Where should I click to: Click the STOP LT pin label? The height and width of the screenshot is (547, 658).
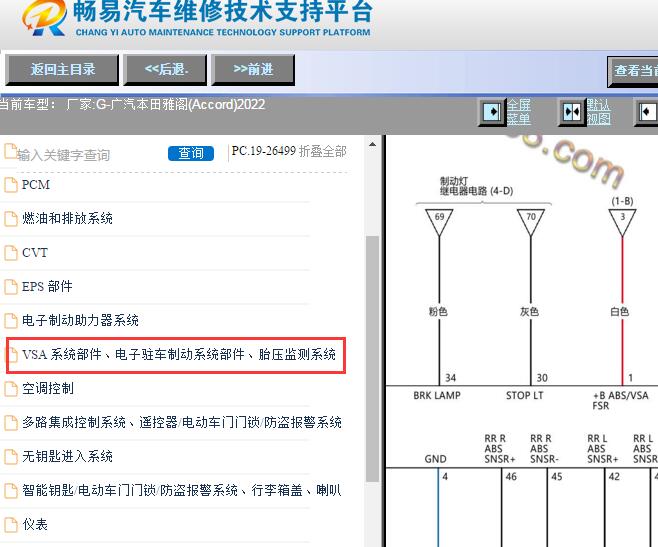pos(525,395)
